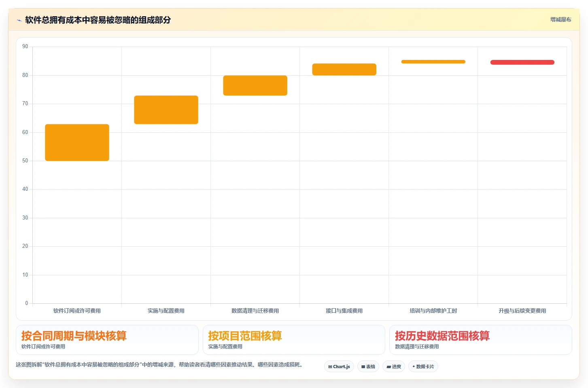
Task: Click the 实施与配置费用 subtitle in the second card
Action: click(225, 347)
